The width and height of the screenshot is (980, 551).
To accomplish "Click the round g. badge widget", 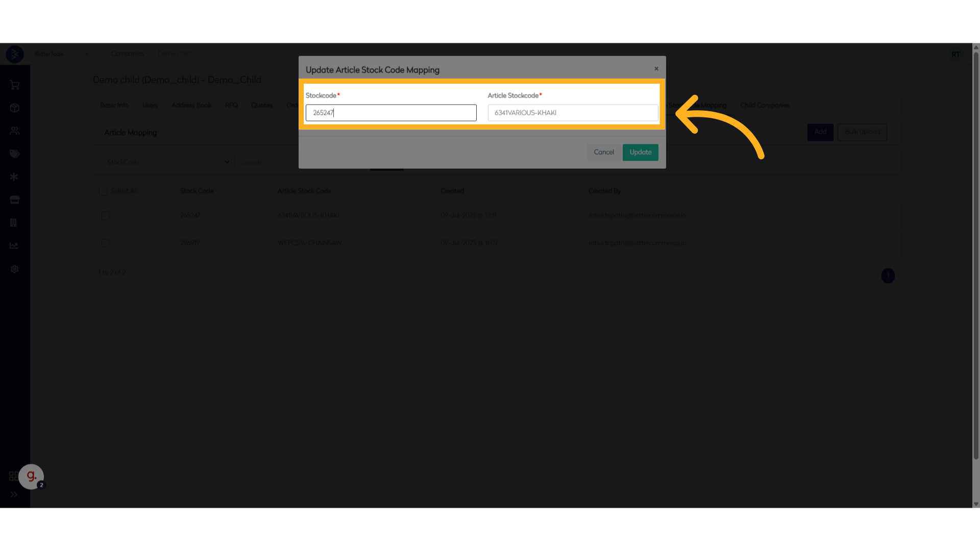I will [31, 477].
